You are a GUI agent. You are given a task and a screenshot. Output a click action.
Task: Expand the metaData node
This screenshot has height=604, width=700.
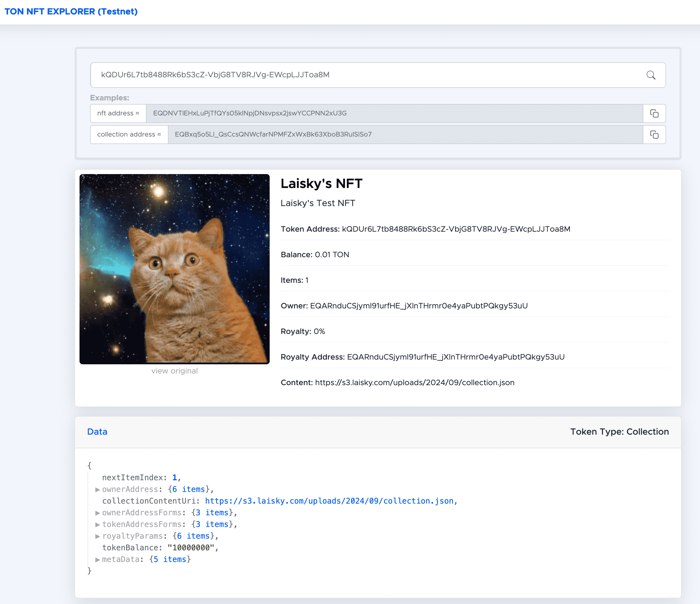(x=97, y=560)
